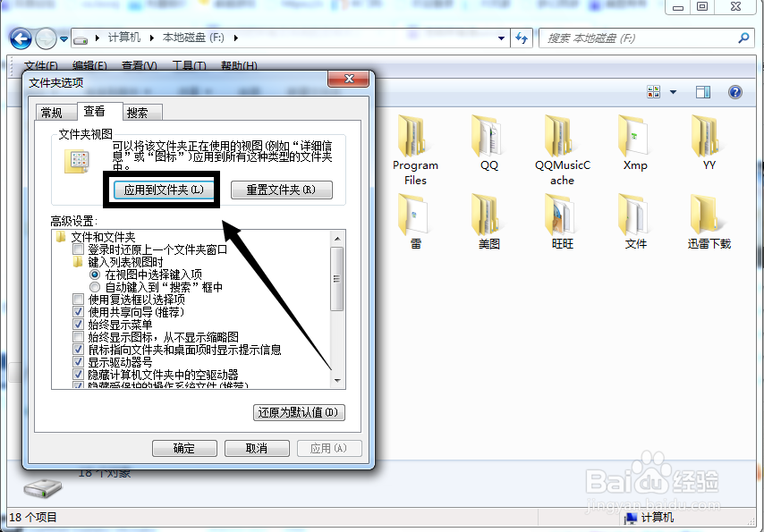This screenshot has width=764, height=532.
Task: Select 键入列表视图时 tree item
Action: [126, 262]
